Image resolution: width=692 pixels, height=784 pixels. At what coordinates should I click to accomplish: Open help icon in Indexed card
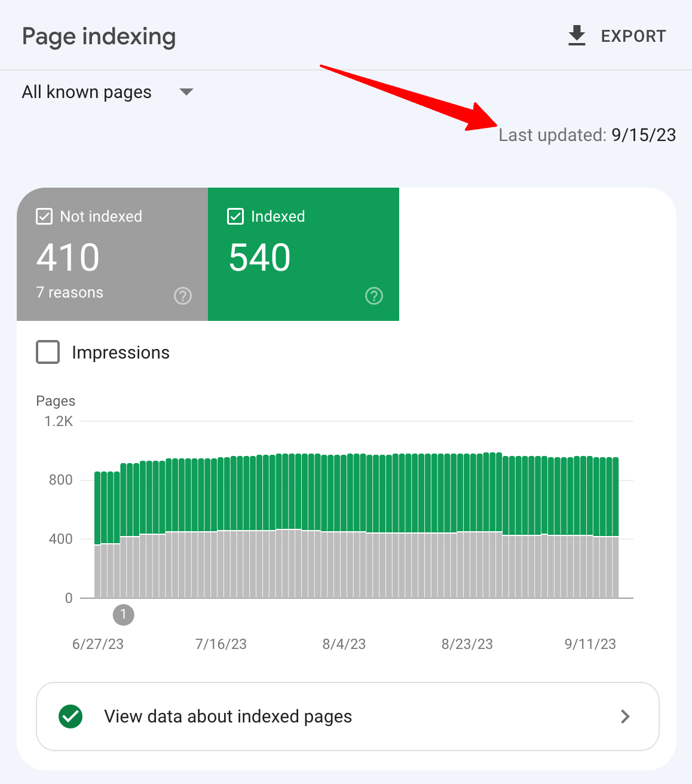tap(374, 296)
